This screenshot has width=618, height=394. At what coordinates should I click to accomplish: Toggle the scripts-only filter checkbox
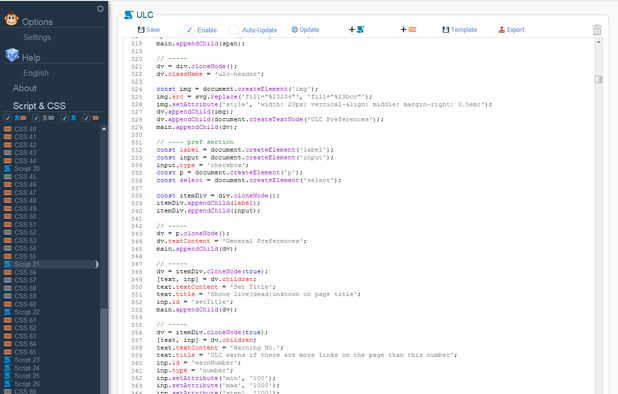pos(64,118)
